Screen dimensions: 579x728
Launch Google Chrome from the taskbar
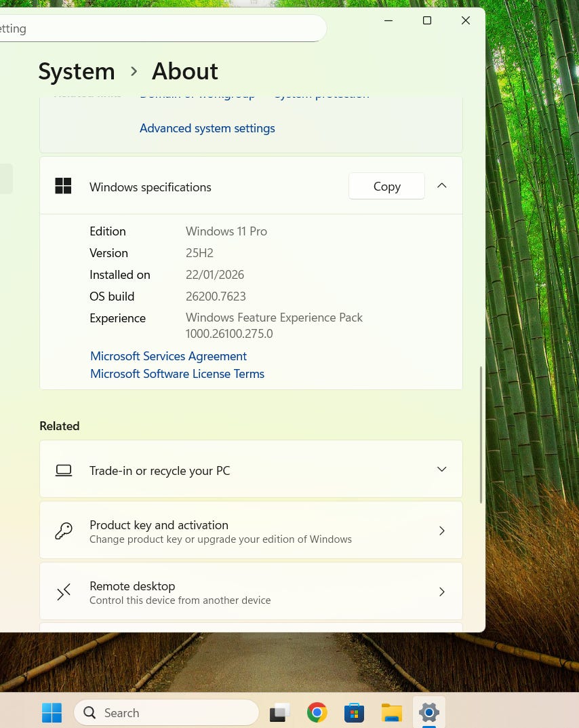(317, 712)
